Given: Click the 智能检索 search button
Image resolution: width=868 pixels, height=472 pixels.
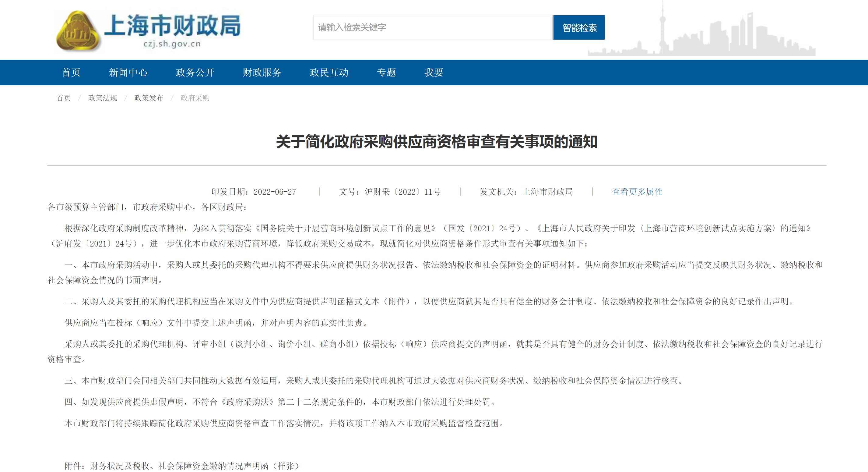Looking at the screenshot, I should (579, 28).
